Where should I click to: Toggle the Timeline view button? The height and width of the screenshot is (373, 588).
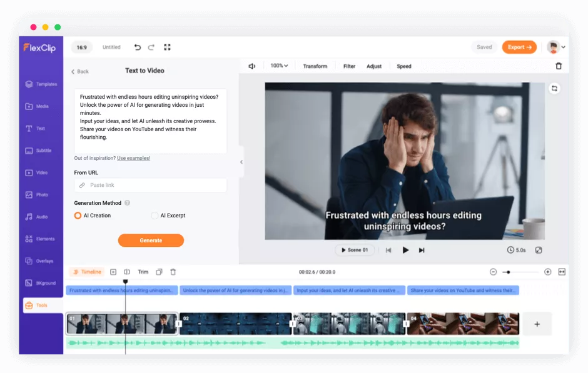click(87, 272)
